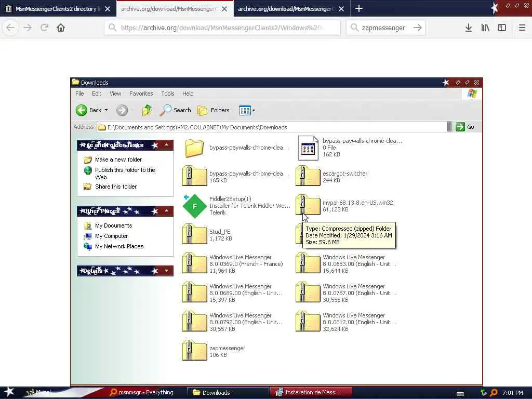Open My Network Places link
The image size is (532, 399).
pyautogui.click(x=119, y=246)
